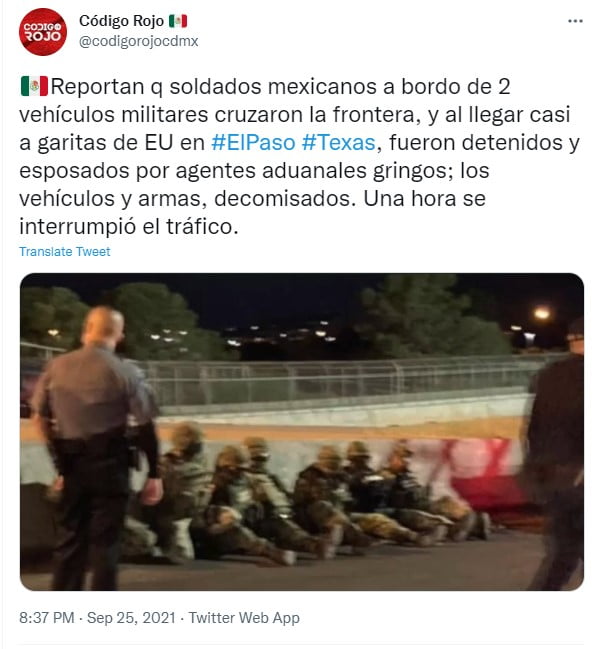This screenshot has height=649, width=600.
Task: Click the bridge fence railing in photo
Action: pyautogui.click(x=331, y=381)
